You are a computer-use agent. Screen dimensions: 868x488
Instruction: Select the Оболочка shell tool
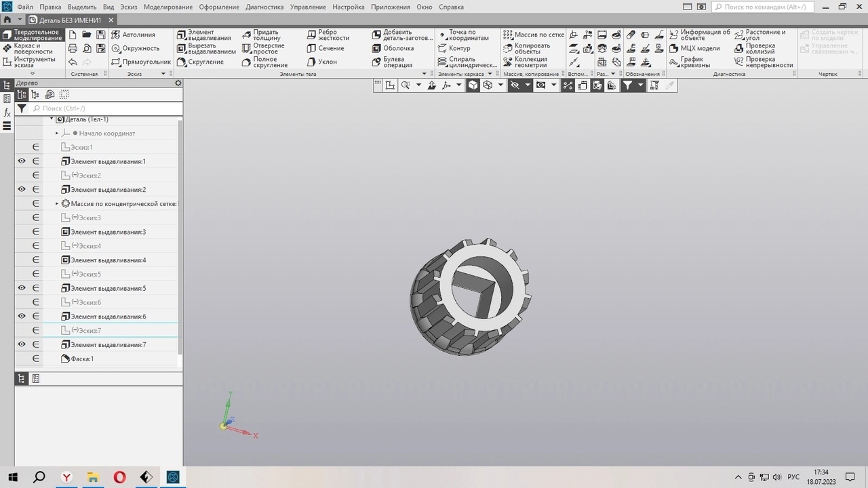click(x=393, y=48)
